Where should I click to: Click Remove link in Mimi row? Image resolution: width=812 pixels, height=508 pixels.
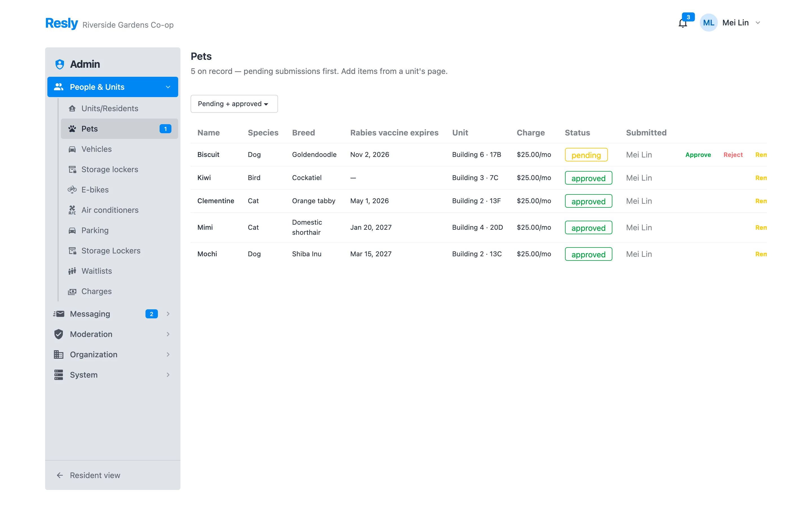[761, 227]
